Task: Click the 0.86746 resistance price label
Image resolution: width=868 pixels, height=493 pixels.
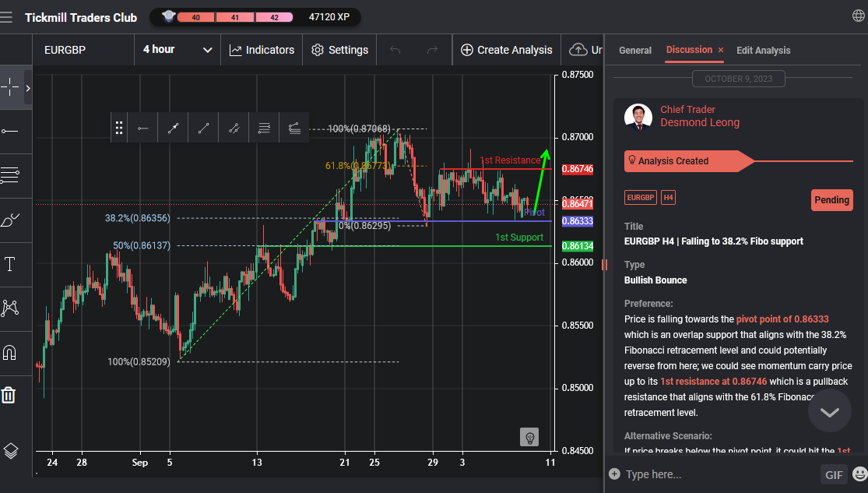Action: 578,170
